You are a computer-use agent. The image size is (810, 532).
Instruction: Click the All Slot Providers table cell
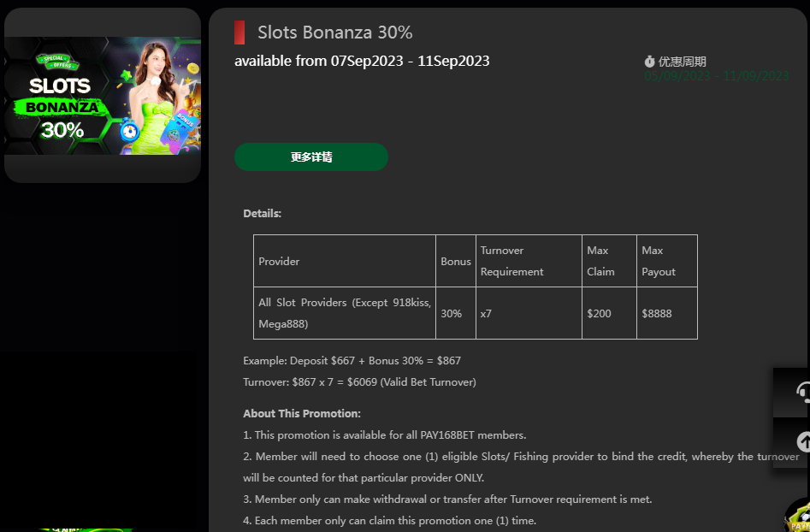pyautogui.click(x=344, y=313)
